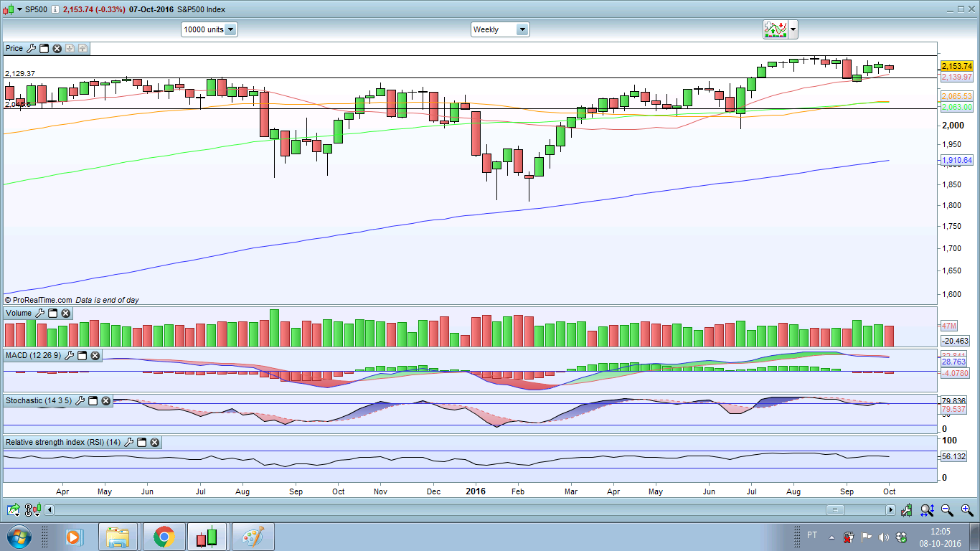
Task: Click the 56.132 RSI value label
Action: click(954, 456)
